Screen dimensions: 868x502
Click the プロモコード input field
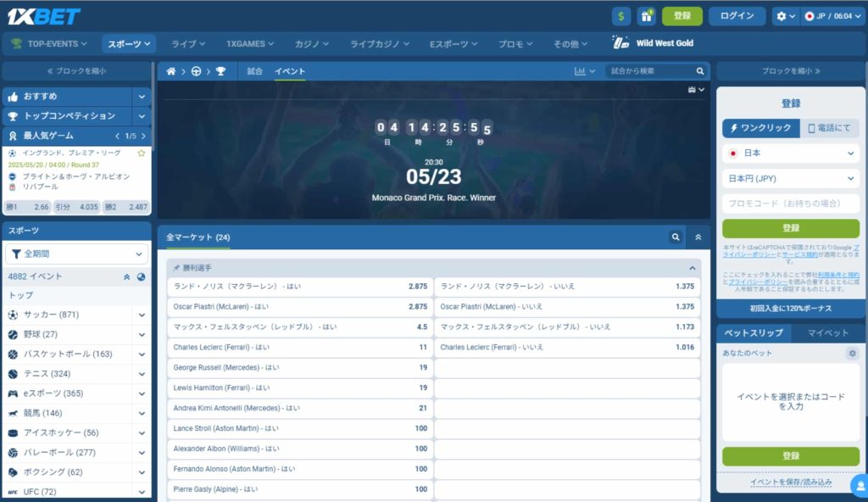(x=791, y=204)
